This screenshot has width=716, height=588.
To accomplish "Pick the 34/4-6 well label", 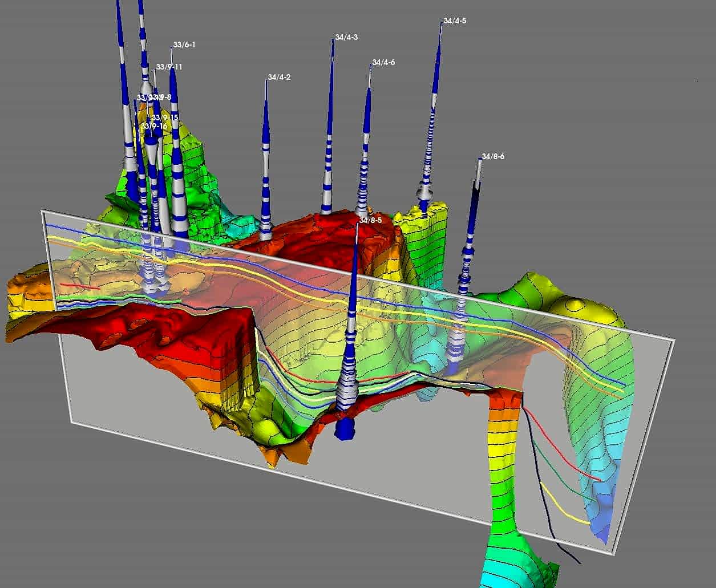I will [383, 63].
